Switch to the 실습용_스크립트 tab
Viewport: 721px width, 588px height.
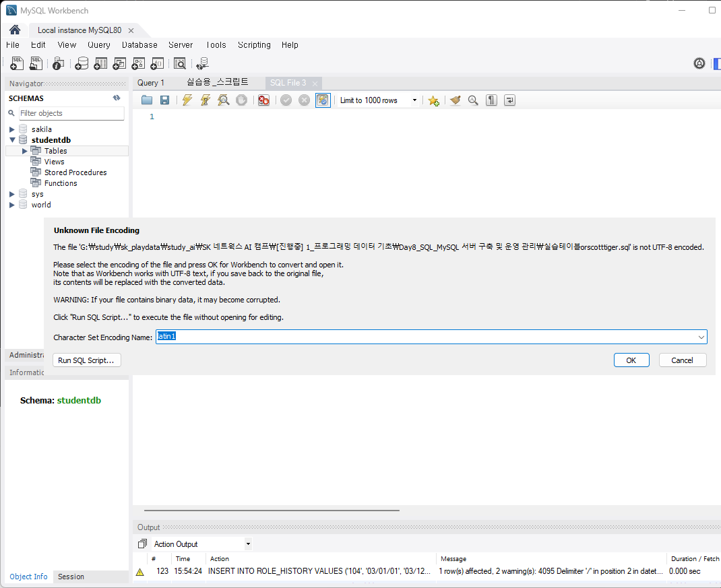point(218,82)
